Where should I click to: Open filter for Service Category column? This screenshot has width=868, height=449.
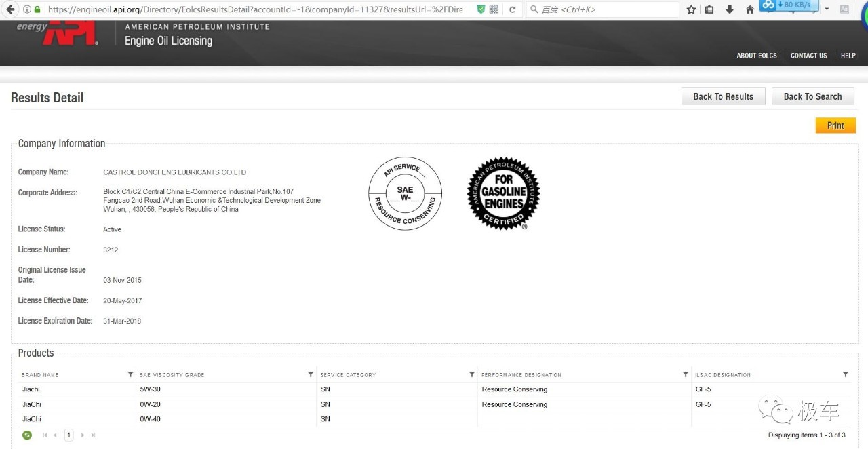coord(472,374)
